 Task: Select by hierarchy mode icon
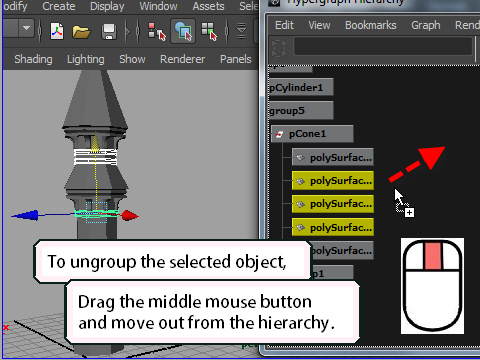coord(156,31)
